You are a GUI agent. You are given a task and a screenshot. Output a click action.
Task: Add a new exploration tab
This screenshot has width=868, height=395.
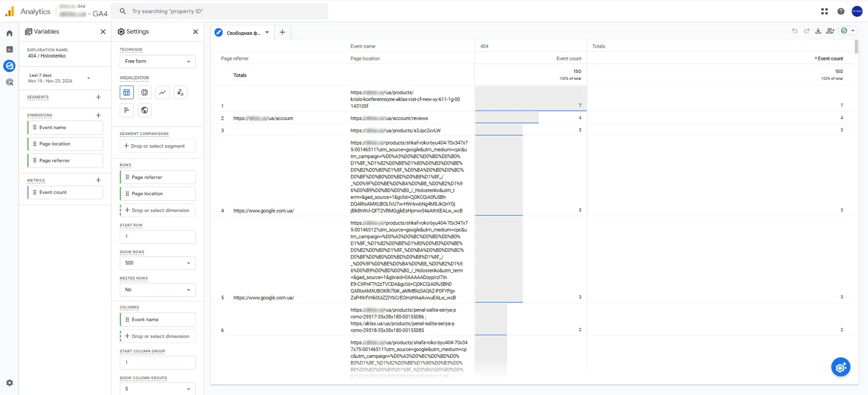282,32
